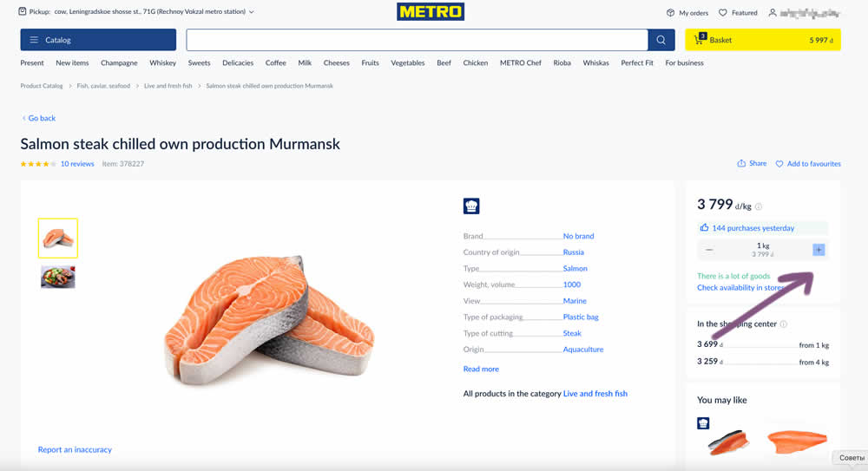Screen dimensions: 868x471
Task: Share this product
Action: 752,163
